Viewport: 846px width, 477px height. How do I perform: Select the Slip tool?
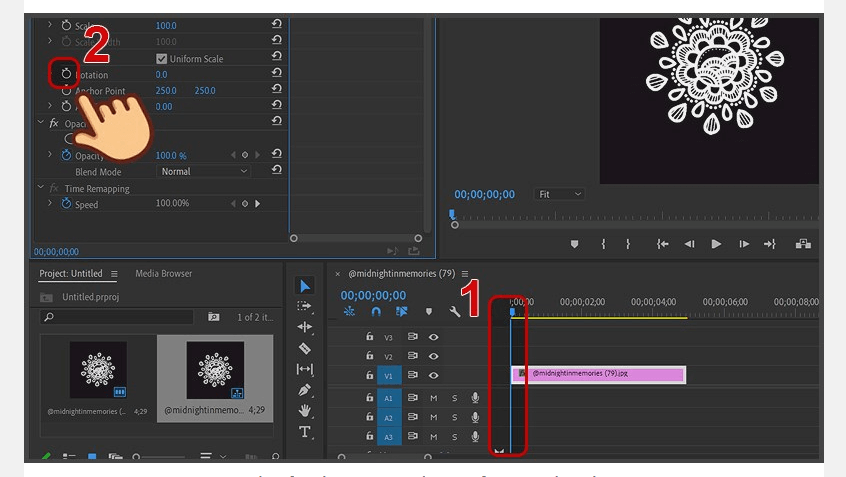304,369
